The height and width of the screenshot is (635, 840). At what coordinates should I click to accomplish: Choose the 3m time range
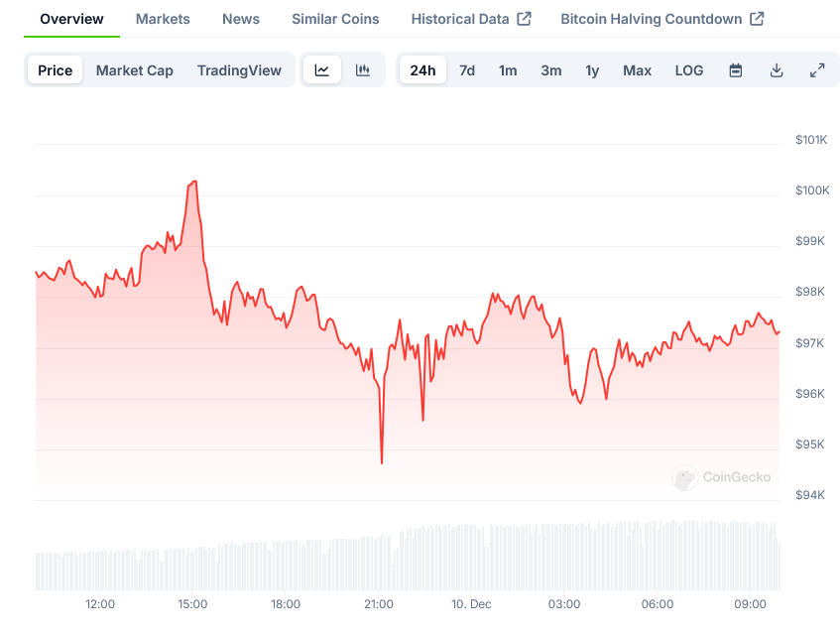tap(551, 70)
